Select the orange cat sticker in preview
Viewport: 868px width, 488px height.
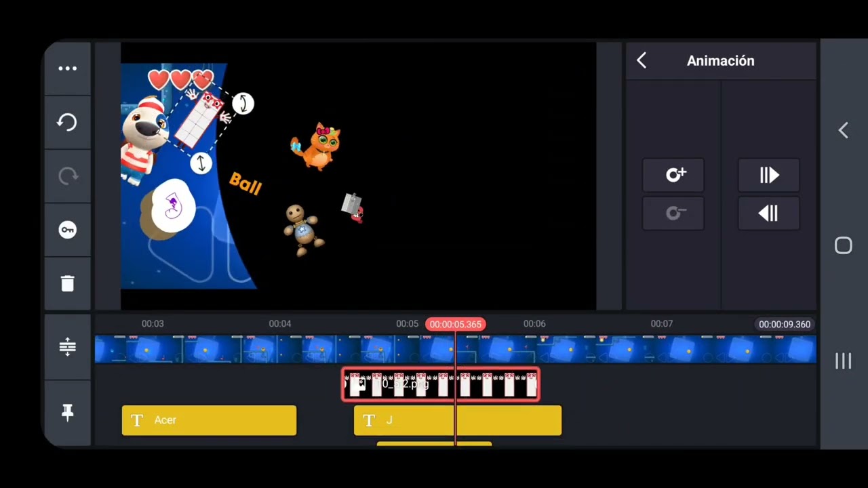317,145
